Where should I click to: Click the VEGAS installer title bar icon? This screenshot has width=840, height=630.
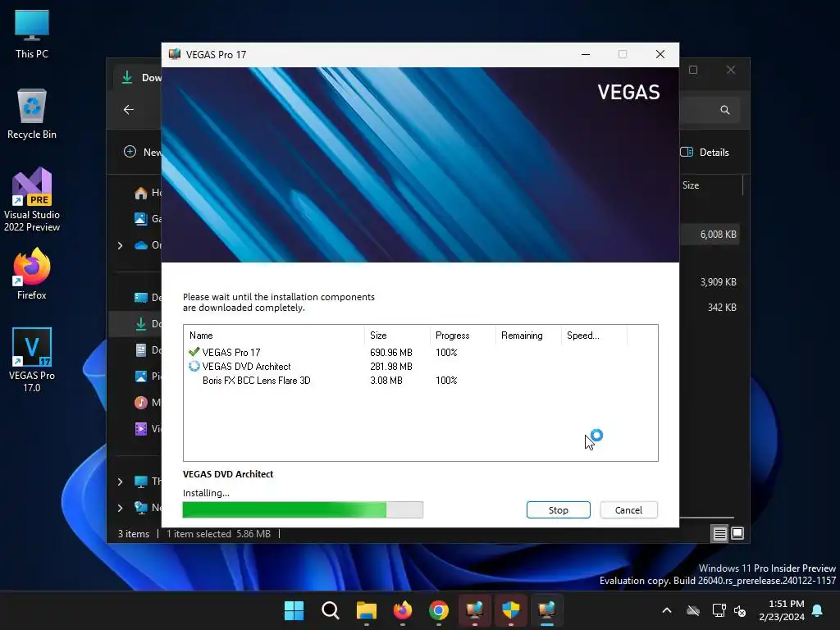coord(174,54)
